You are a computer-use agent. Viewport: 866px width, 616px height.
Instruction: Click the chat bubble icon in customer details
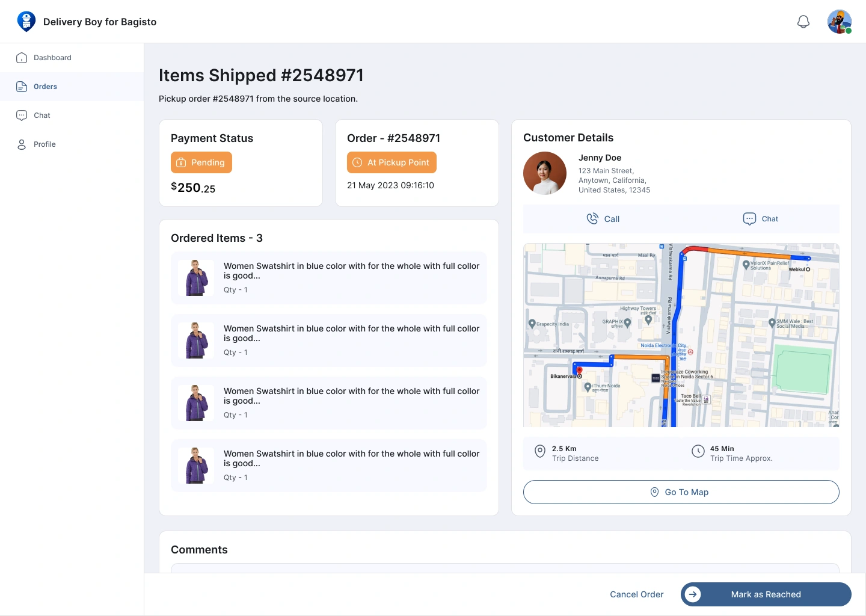coord(749,219)
